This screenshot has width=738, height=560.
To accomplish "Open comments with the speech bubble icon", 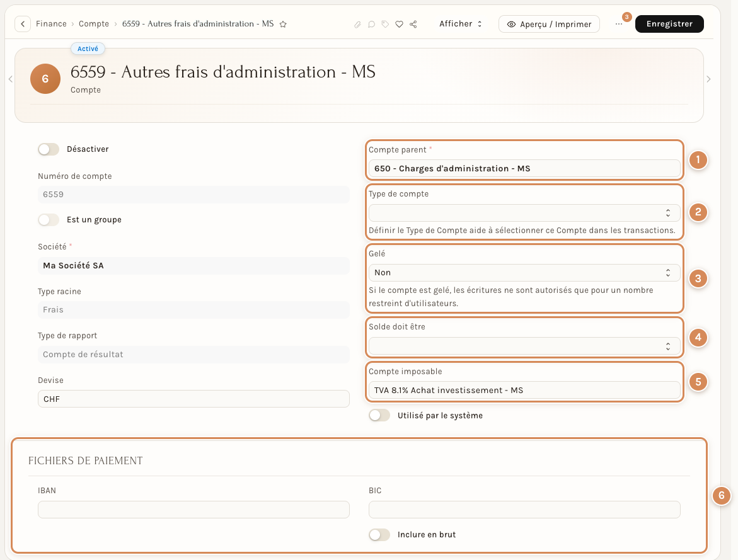I will point(371,24).
